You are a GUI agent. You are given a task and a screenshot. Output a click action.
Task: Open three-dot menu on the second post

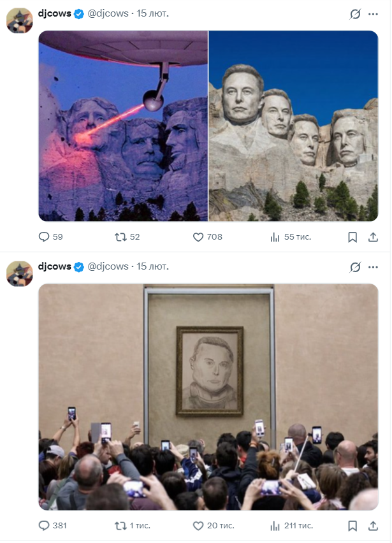pos(374,267)
